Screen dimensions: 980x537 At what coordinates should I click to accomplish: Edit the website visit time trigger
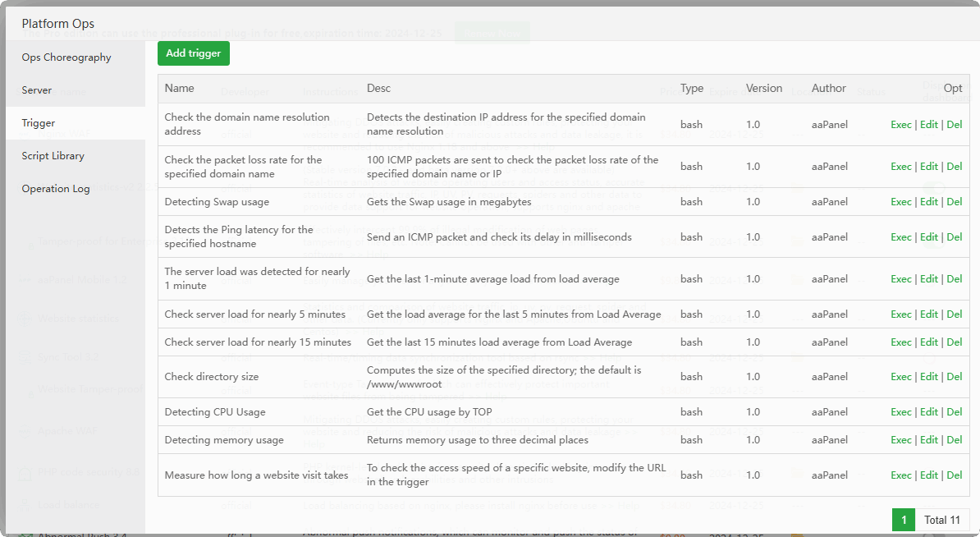[929, 475]
